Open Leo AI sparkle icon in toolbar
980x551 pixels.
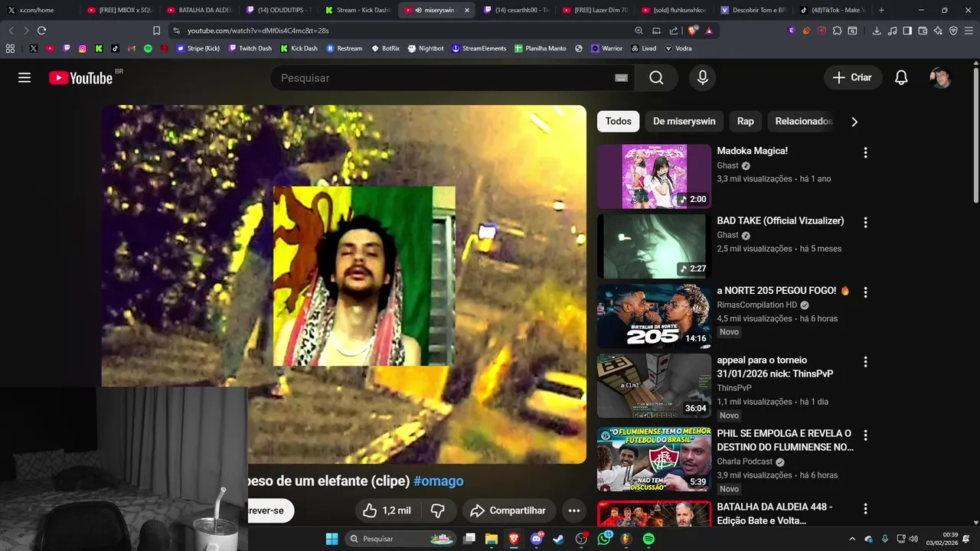(938, 31)
